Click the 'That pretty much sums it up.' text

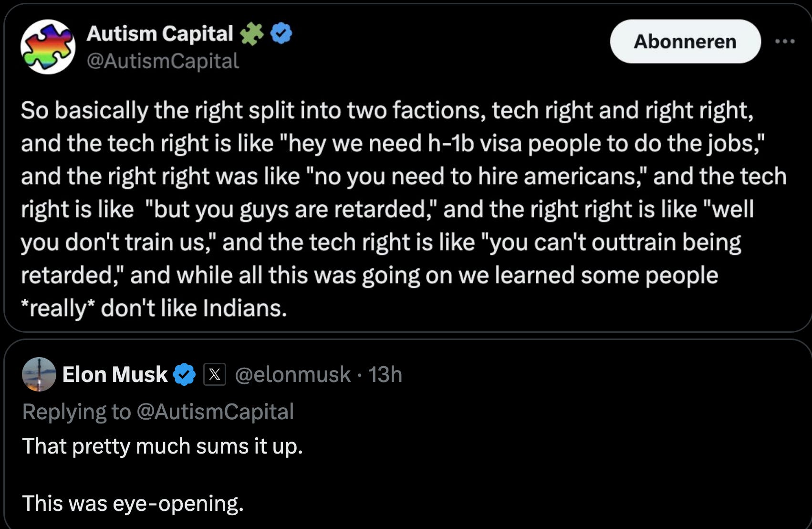coord(162,446)
